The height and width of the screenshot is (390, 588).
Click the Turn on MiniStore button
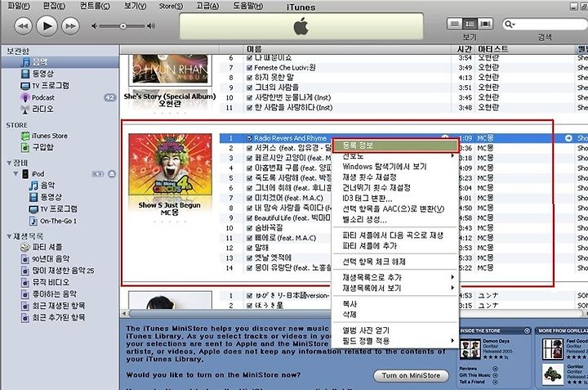411,376
